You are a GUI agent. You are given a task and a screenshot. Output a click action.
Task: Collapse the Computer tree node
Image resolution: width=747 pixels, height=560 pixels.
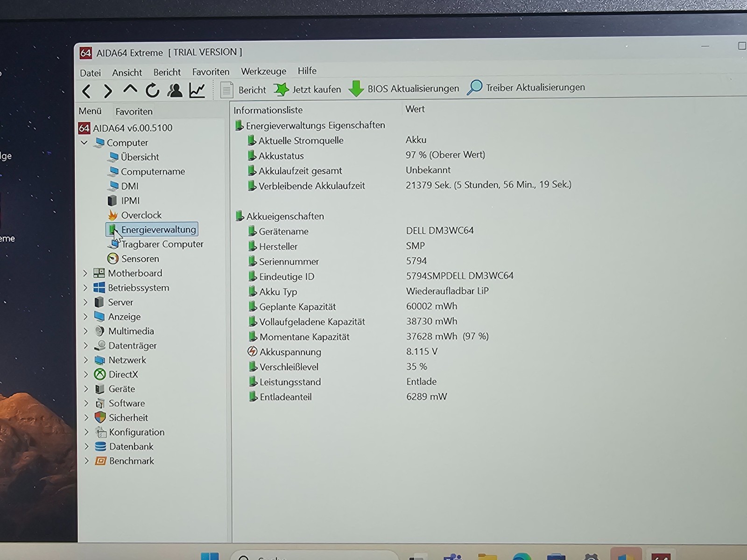tap(85, 143)
